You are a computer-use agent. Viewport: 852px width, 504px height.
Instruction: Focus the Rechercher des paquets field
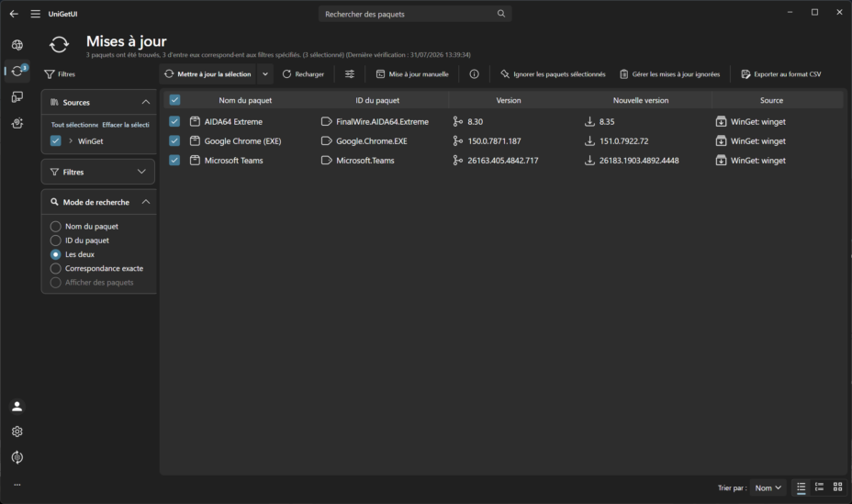[x=415, y=14]
